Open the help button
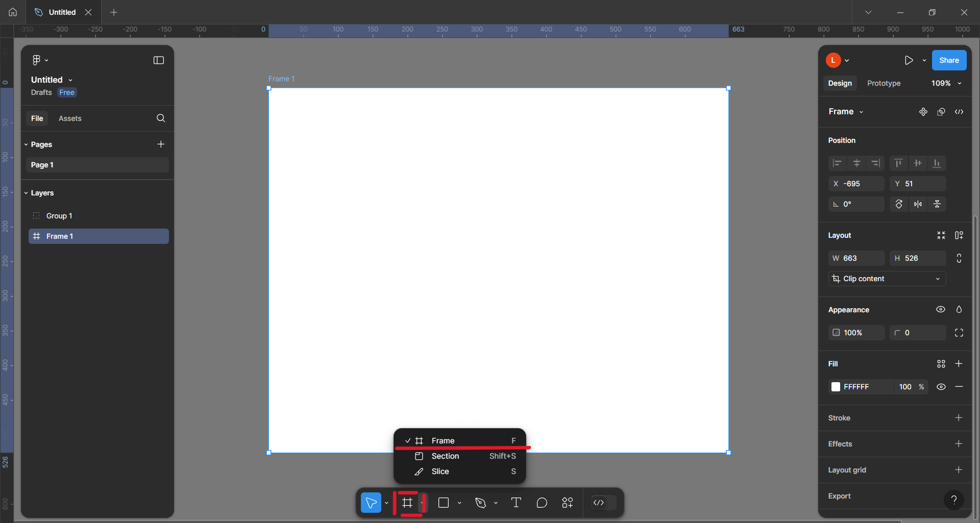The image size is (980, 523). [x=954, y=500]
